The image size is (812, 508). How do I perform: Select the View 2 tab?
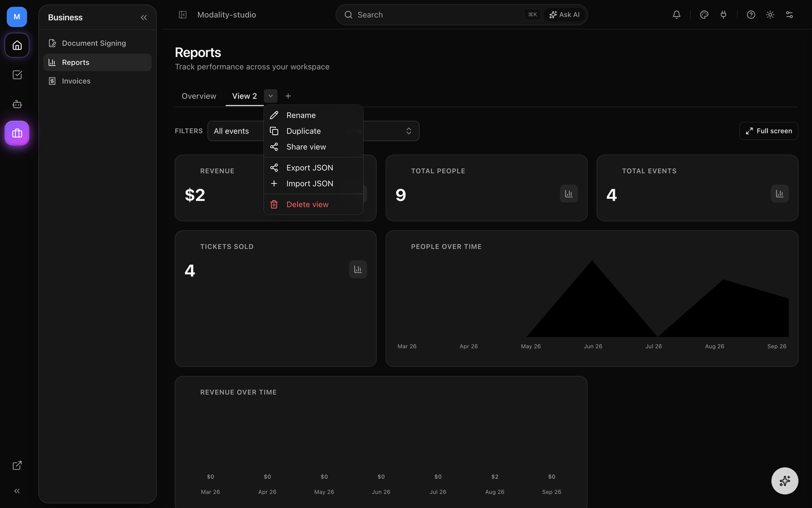(245, 96)
